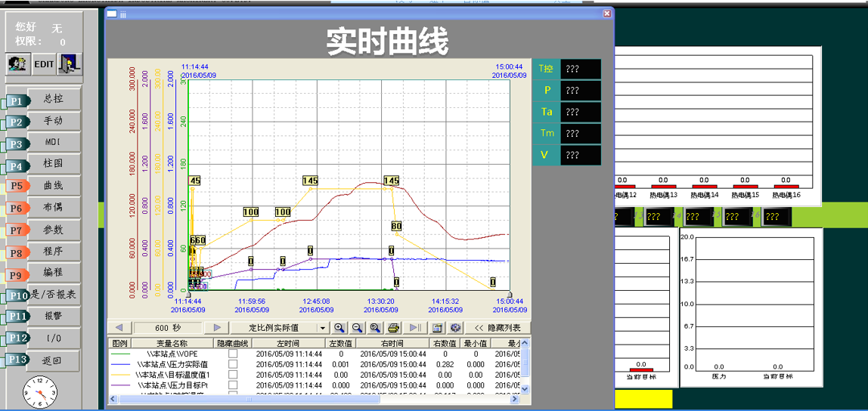This screenshot has height=411, width=868.
Task: Open the 是/否报表 page (P10)
Action: pos(54,295)
